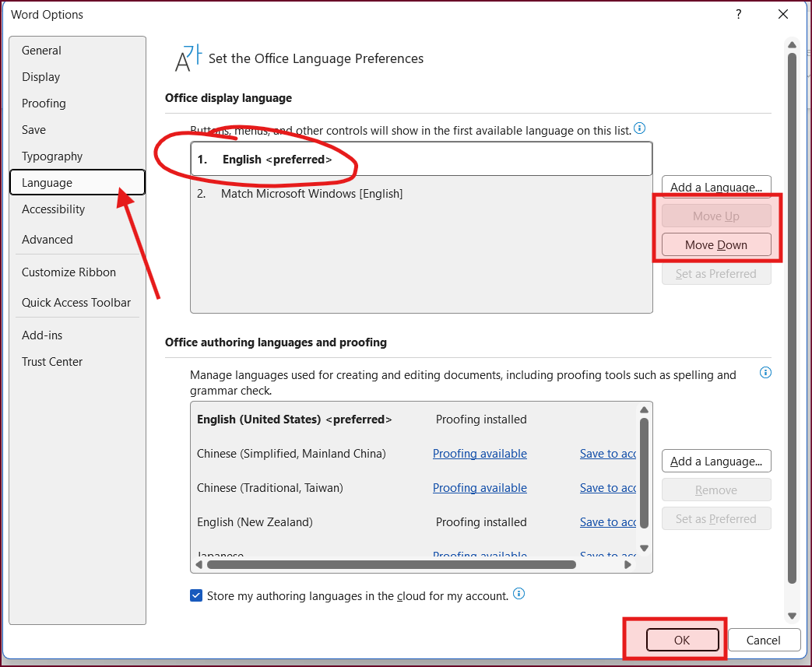
Task: Click the authoring list scroll down arrow
Action: tap(644, 548)
